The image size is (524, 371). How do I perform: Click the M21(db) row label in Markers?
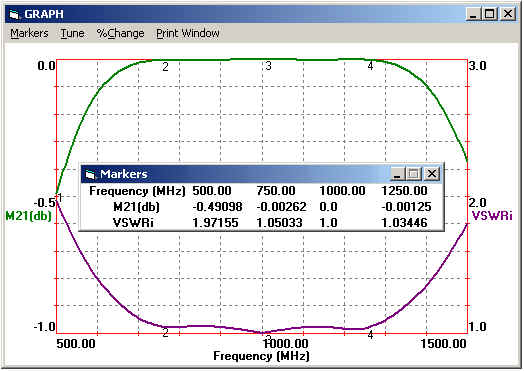click(x=136, y=207)
